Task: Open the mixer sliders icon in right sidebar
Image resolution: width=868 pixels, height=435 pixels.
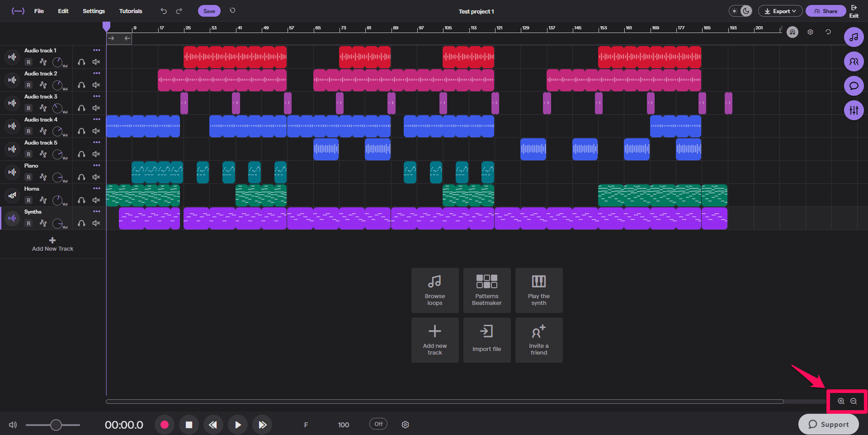Action: click(854, 110)
